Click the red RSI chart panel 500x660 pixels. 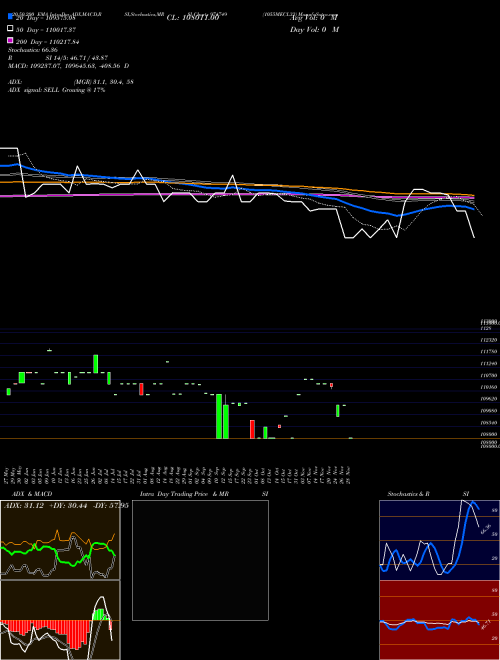tap(439, 620)
